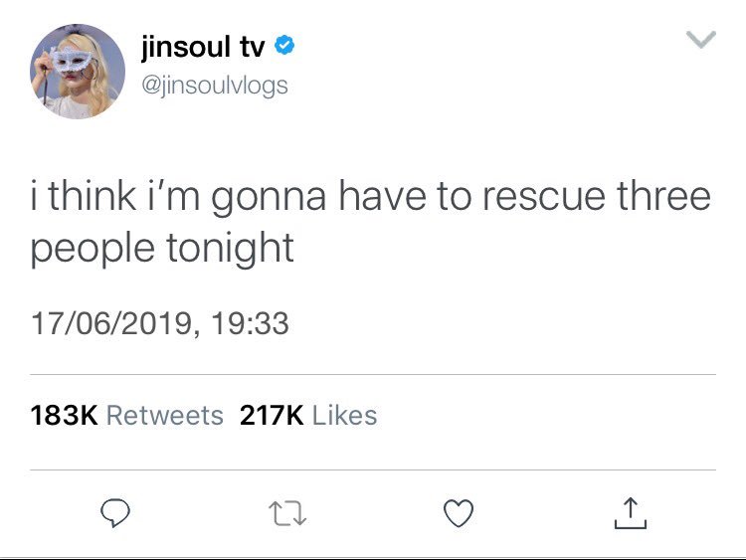Click the blue verified badge
The width and height of the screenshot is (746, 560).
(284, 45)
